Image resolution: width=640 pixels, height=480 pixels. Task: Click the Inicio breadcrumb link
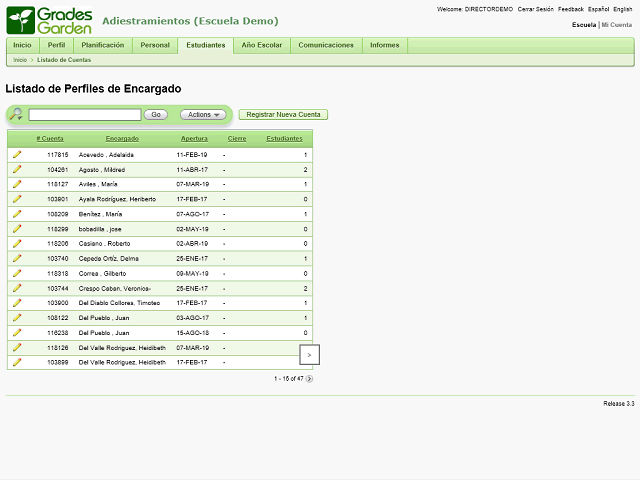20,60
